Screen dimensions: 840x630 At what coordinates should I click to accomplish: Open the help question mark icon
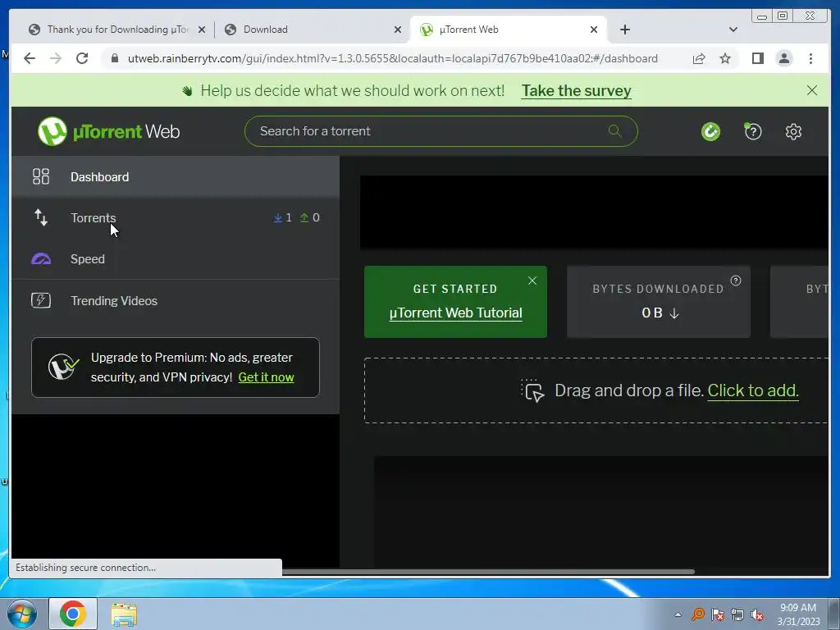[x=753, y=131]
